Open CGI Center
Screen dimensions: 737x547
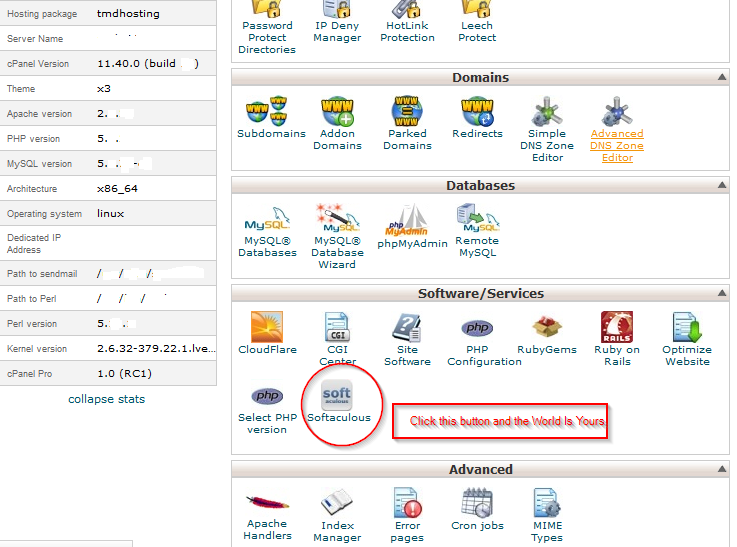337,339
